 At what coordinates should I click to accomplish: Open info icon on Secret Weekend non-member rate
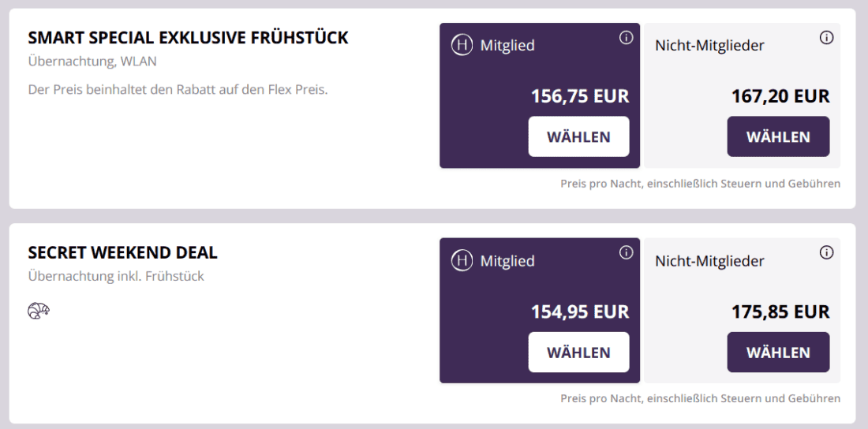(826, 252)
